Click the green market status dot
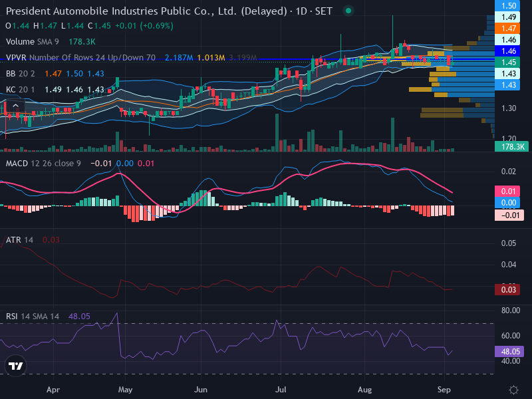The image size is (532, 399). tap(348, 11)
